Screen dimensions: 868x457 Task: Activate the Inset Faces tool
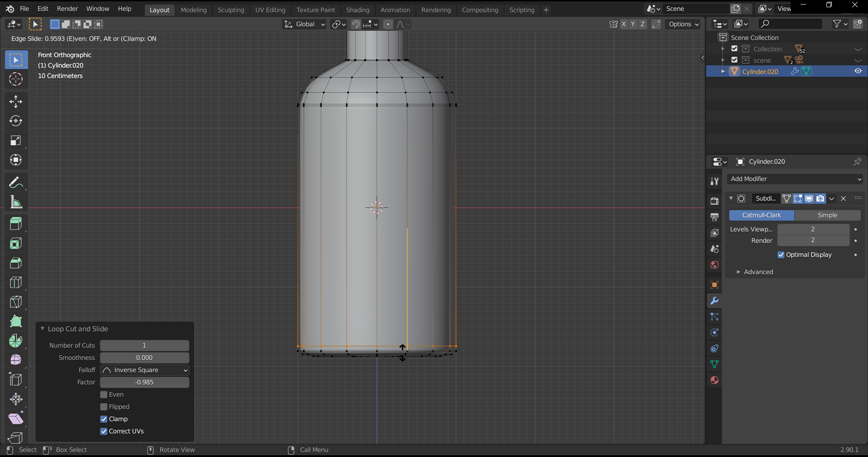click(16, 243)
